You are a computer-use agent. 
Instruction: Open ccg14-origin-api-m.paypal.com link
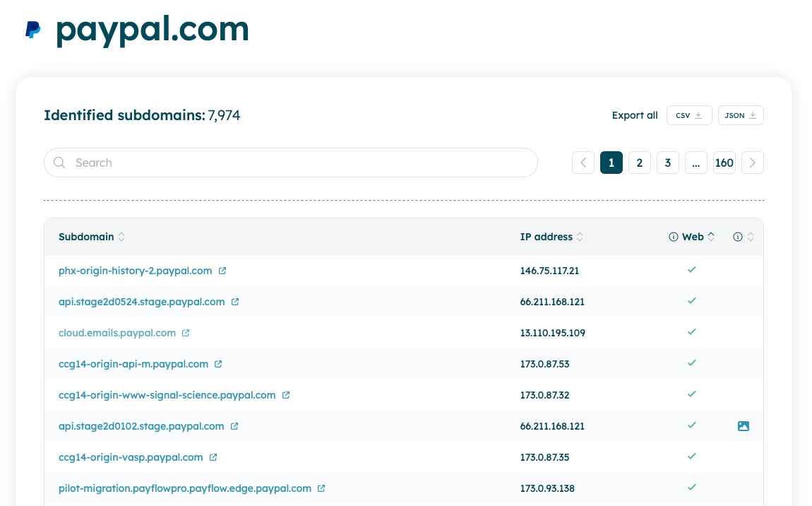coord(133,364)
